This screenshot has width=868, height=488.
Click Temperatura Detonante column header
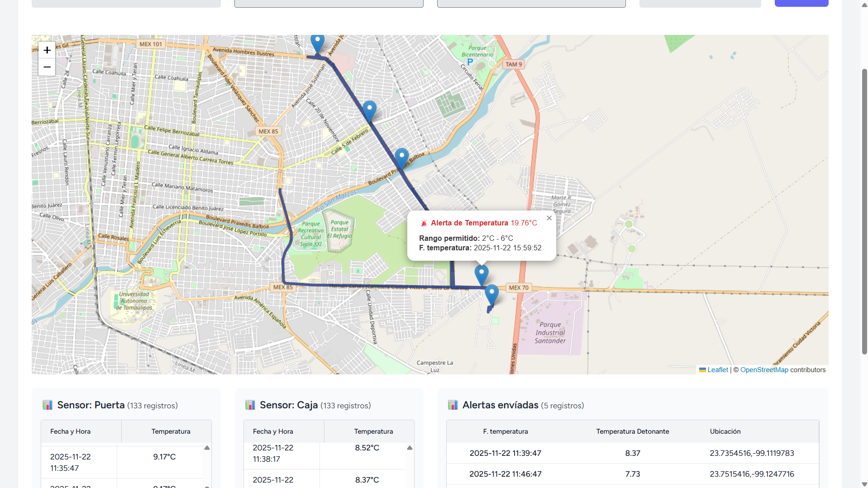(x=632, y=431)
